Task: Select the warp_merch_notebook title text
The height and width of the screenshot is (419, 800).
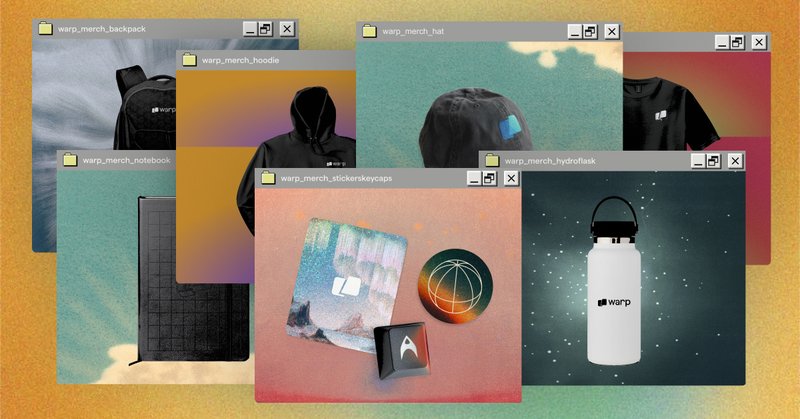Action: (x=127, y=160)
